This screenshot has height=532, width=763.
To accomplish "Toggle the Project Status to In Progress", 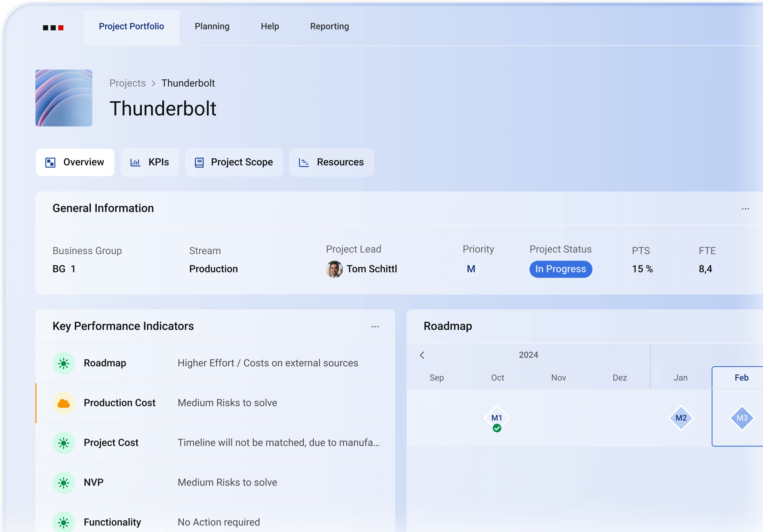I will point(561,269).
